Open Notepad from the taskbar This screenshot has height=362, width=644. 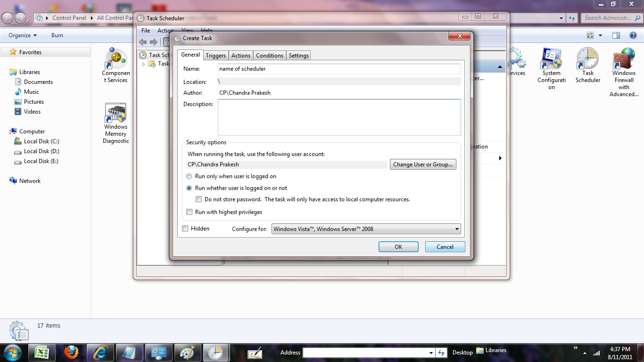[129, 352]
